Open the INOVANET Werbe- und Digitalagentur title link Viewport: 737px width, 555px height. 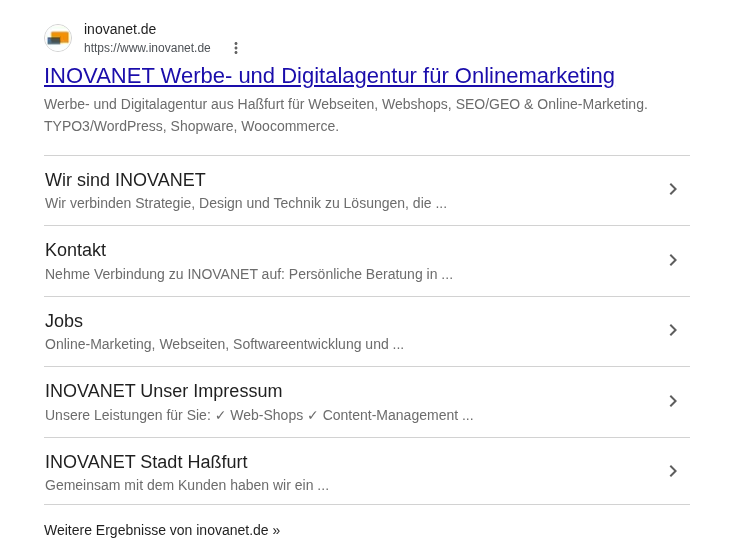pos(329,76)
